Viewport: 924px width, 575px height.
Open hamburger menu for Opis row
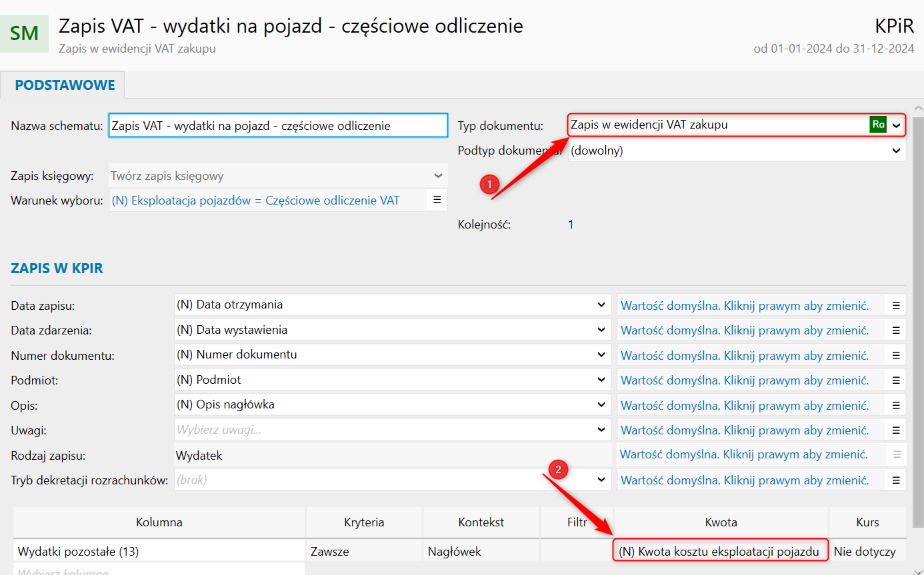click(896, 405)
